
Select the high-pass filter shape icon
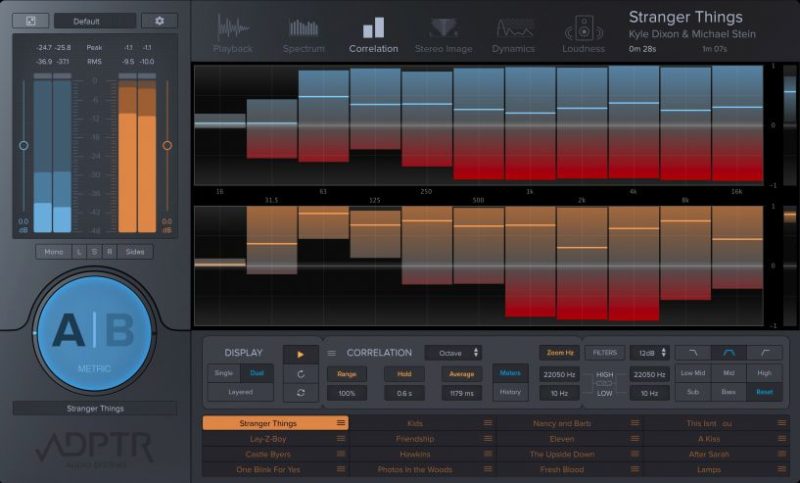click(x=764, y=353)
